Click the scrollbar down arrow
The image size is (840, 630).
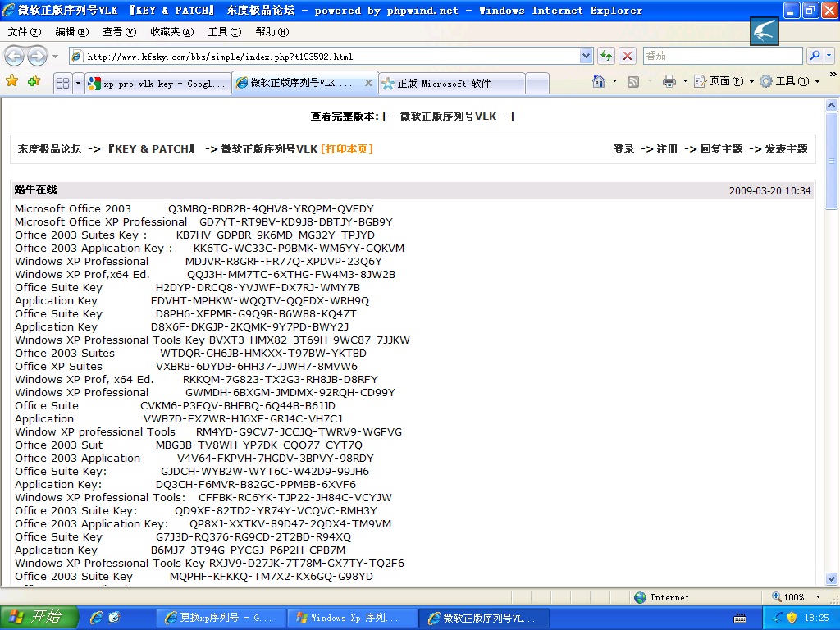click(x=832, y=578)
